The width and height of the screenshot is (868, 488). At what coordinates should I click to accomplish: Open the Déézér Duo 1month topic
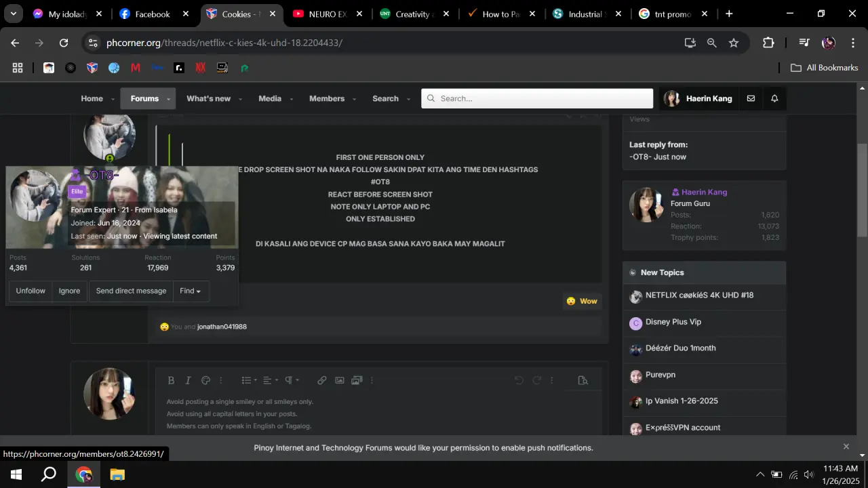point(681,348)
